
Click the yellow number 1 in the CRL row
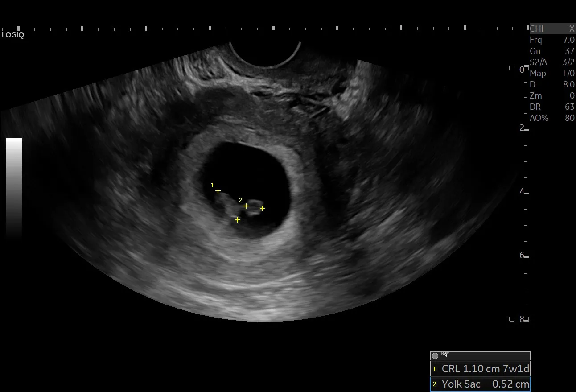tap(435, 369)
